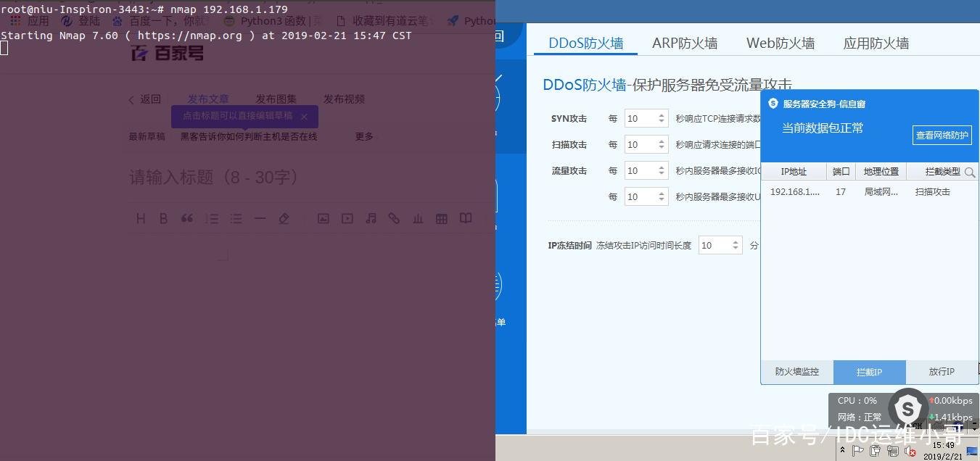The height and width of the screenshot is (461, 980).
Task: Sort by IP地址 column header
Action: click(x=794, y=172)
